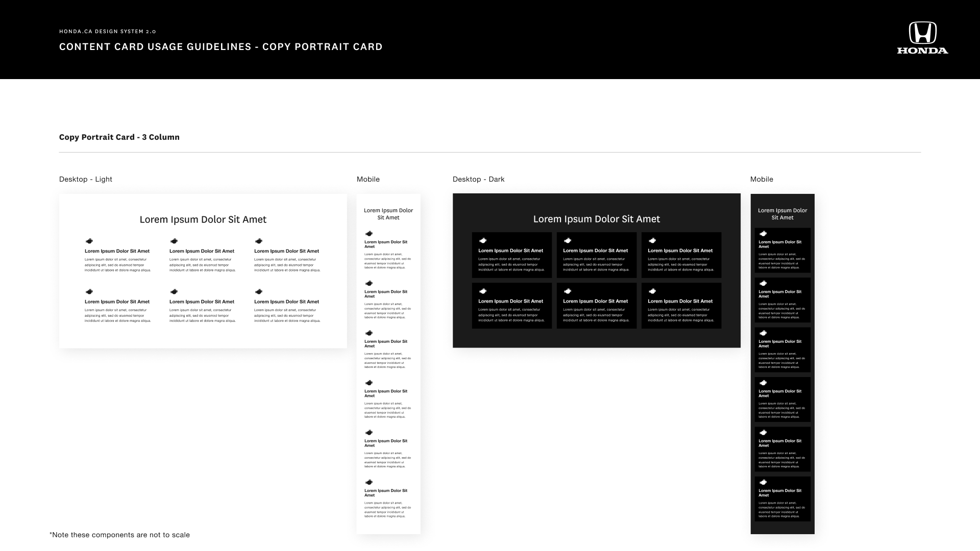The width and height of the screenshot is (980, 551).
Task: Click bottom-right card title in Desktop Light mockup
Action: (286, 302)
